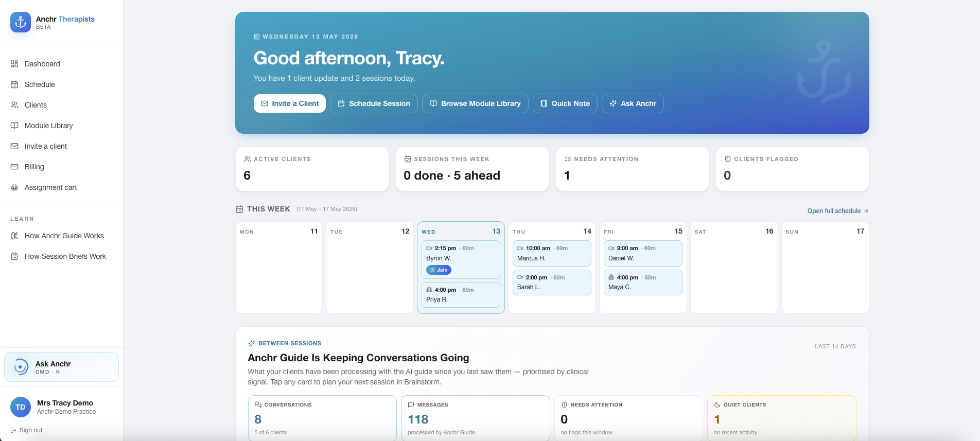Open the Conversations summary card
Image resolution: width=980 pixels, height=441 pixels.
[322, 418]
